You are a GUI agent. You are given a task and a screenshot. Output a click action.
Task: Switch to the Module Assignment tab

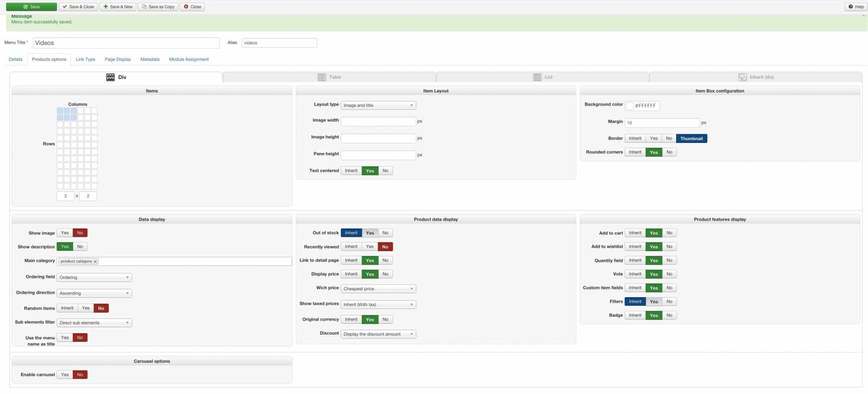point(189,60)
